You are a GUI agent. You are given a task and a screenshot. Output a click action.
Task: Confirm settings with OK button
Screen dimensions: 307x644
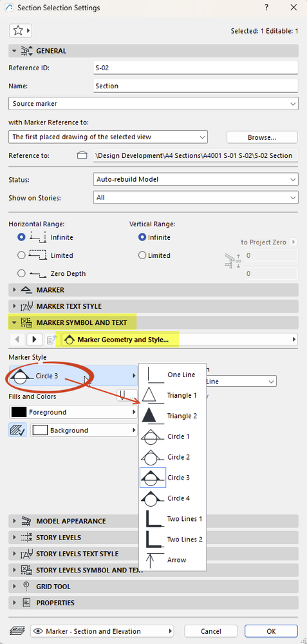coord(271,631)
